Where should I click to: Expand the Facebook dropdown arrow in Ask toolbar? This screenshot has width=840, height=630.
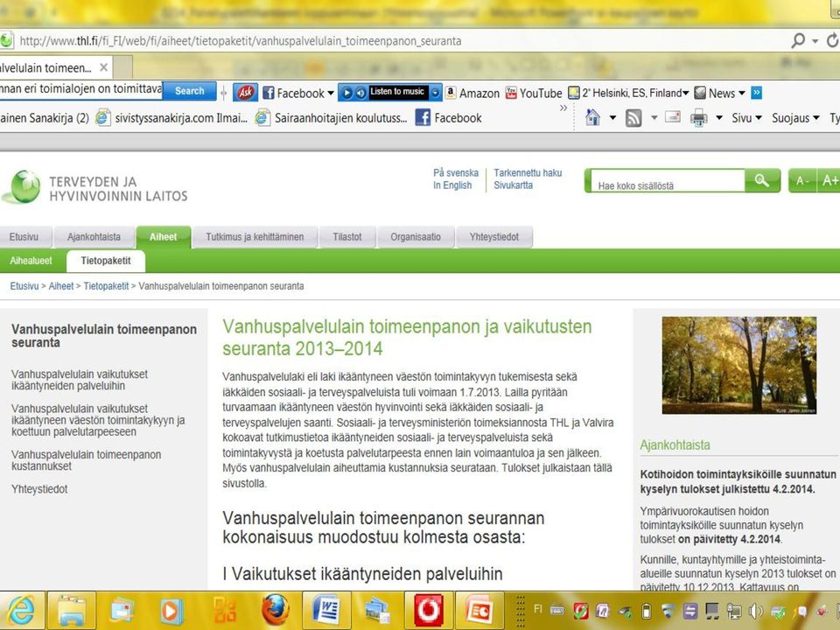pyautogui.click(x=331, y=94)
